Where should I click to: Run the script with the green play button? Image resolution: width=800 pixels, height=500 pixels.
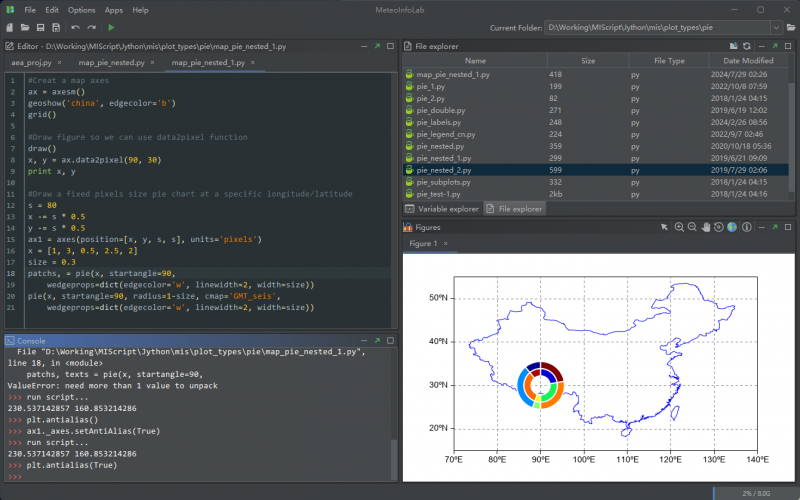[111, 27]
